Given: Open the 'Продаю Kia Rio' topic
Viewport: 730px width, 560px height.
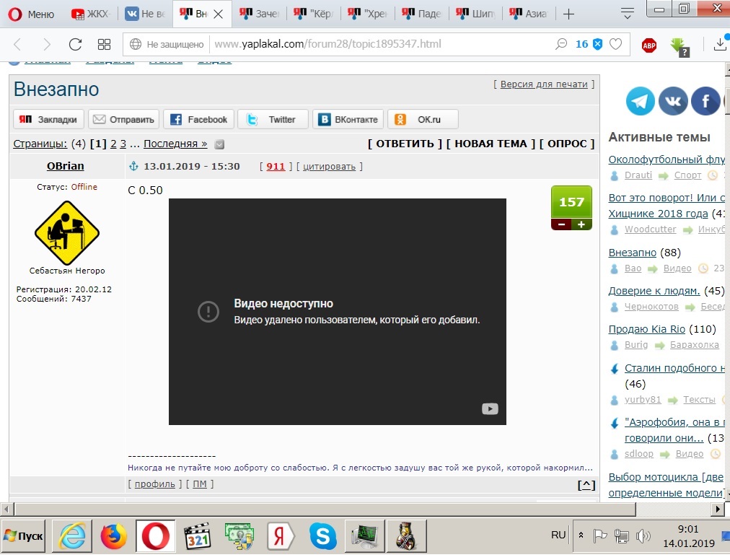Looking at the screenshot, I should (646, 329).
